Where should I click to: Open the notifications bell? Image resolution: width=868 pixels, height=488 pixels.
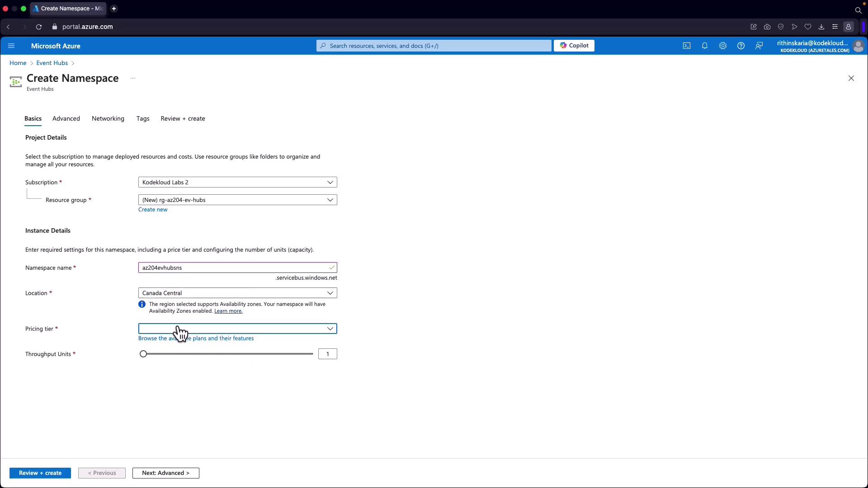[x=705, y=46]
